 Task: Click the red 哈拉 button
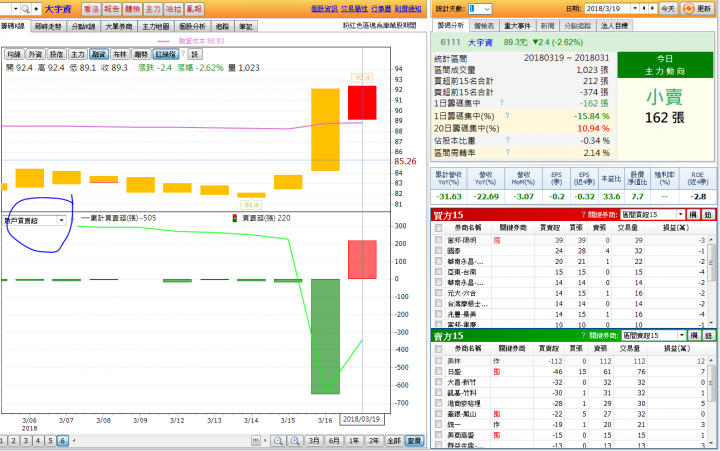(174, 9)
